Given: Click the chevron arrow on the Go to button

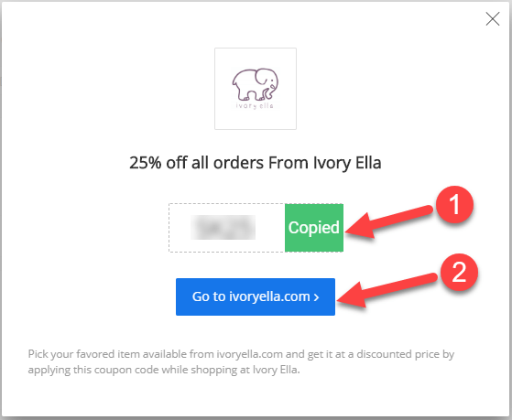Looking at the screenshot, I should pyautogui.click(x=316, y=297).
